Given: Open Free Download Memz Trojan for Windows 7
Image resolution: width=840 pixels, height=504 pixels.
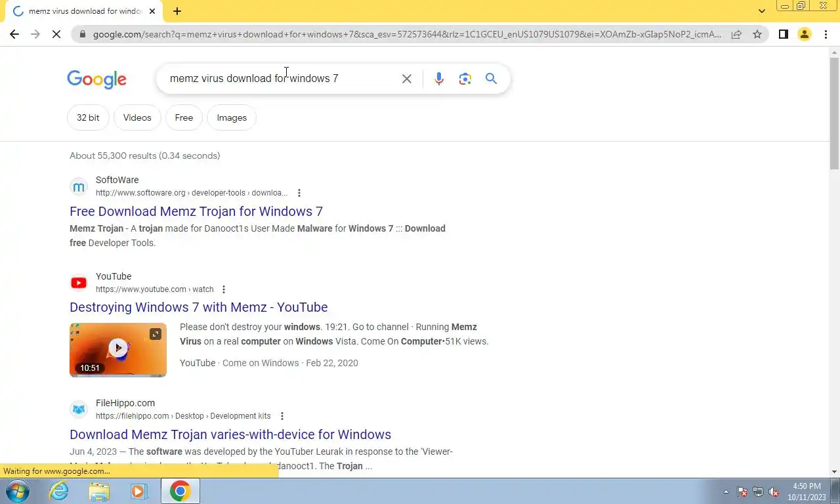Looking at the screenshot, I should pyautogui.click(x=196, y=211).
